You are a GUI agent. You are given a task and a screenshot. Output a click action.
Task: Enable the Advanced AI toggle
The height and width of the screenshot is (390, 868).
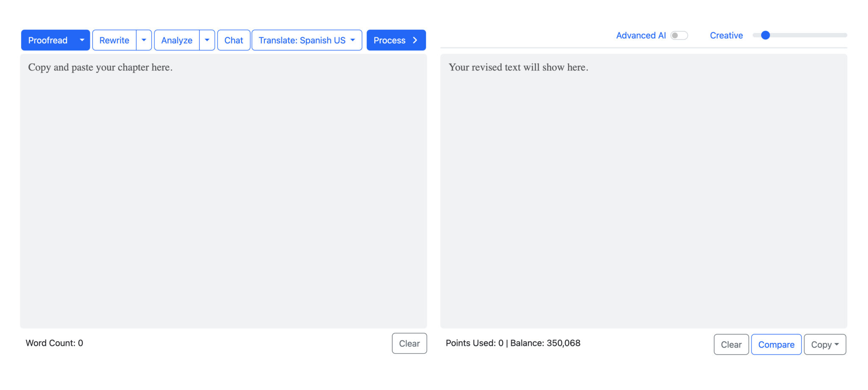[679, 36]
